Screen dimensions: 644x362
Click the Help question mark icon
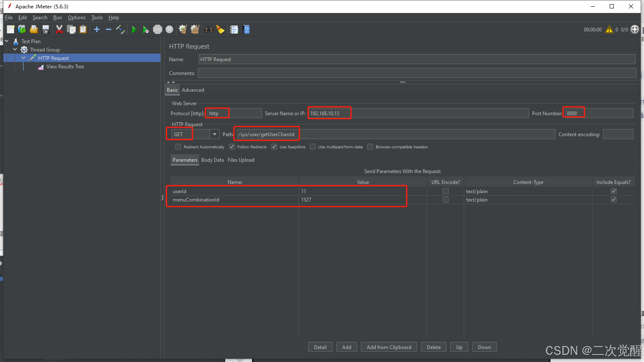coord(246,29)
